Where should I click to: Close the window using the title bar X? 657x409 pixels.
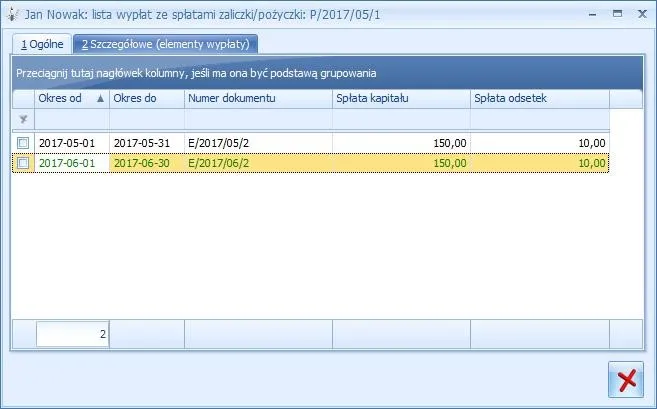(x=641, y=14)
